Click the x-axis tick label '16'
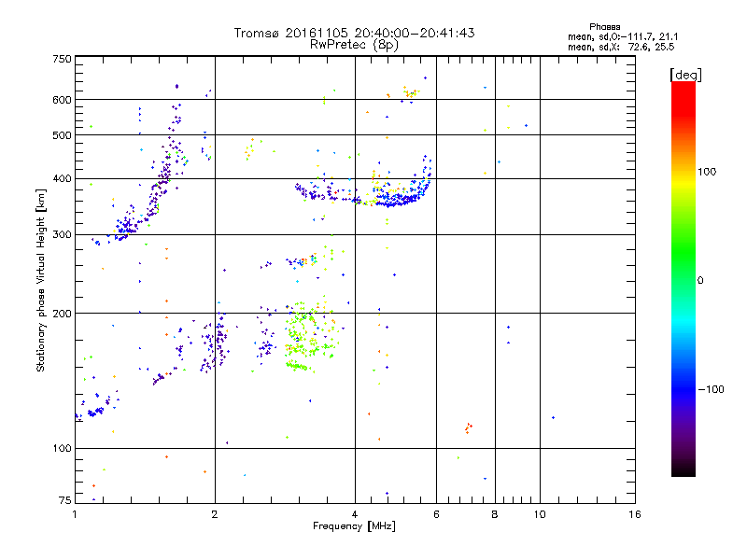 (x=635, y=514)
